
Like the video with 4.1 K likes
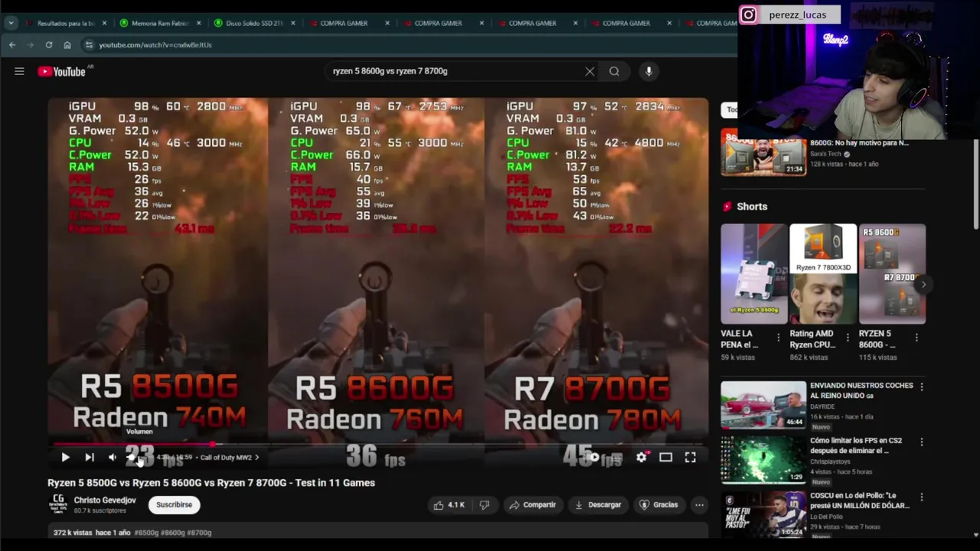(x=449, y=505)
